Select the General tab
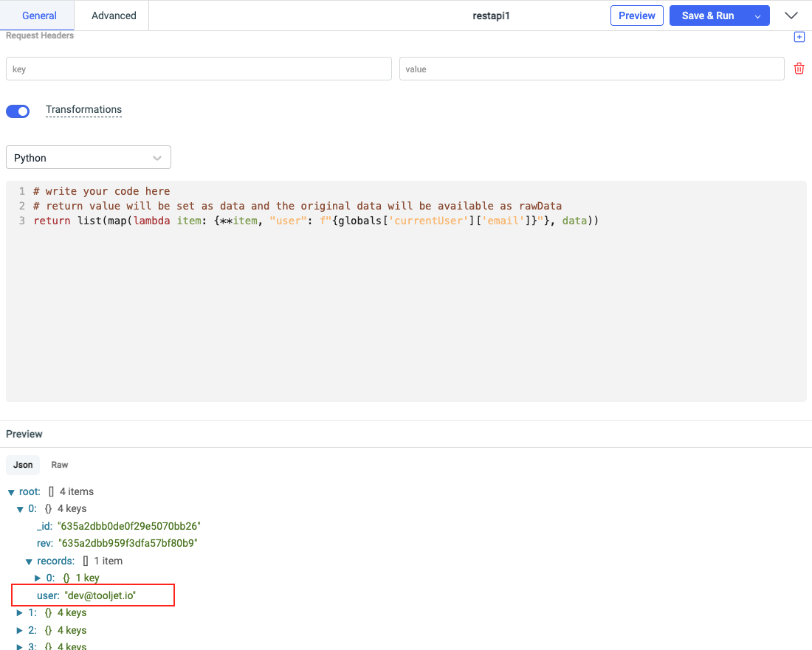812x650 pixels. pos(39,15)
